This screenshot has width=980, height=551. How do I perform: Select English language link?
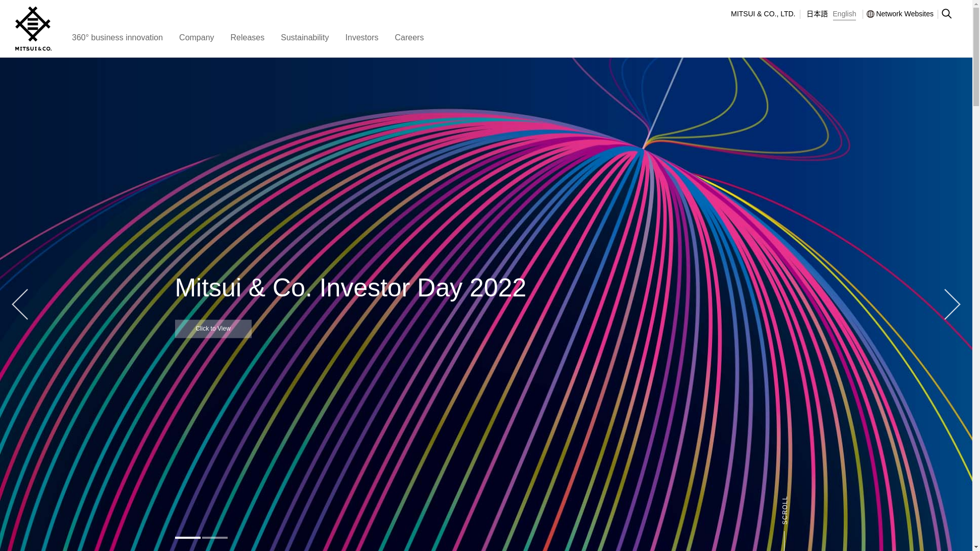844,14
